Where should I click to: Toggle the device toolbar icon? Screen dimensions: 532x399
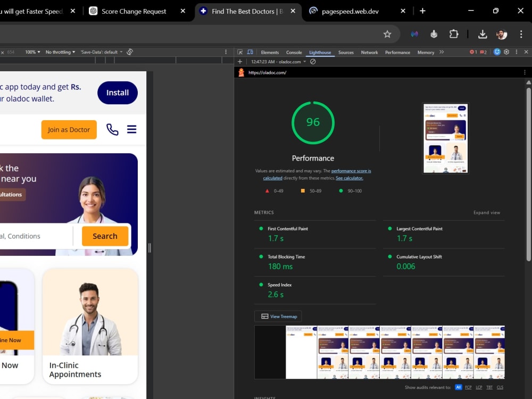coord(250,52)
